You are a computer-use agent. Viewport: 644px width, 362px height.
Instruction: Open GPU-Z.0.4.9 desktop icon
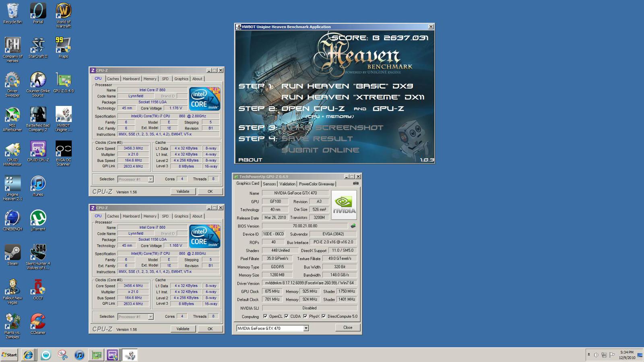pos(63,82)
